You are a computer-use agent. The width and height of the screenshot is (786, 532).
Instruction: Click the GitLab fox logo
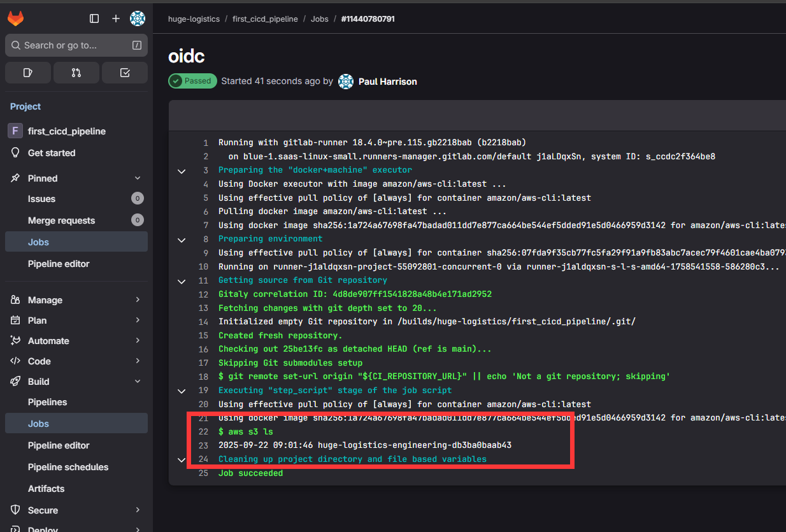15,18
